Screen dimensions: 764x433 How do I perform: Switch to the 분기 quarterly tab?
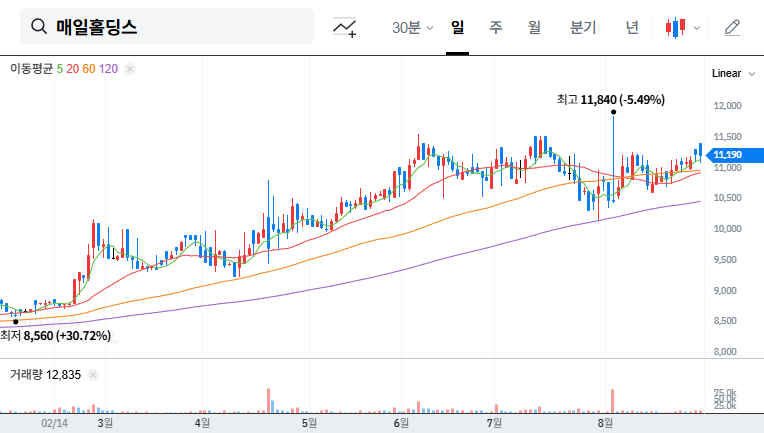pos(583,27)
